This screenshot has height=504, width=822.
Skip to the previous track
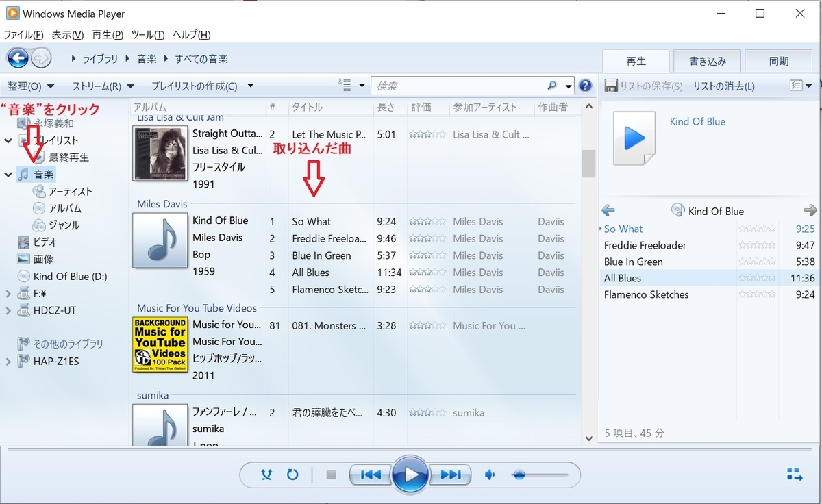coord(371,475)
